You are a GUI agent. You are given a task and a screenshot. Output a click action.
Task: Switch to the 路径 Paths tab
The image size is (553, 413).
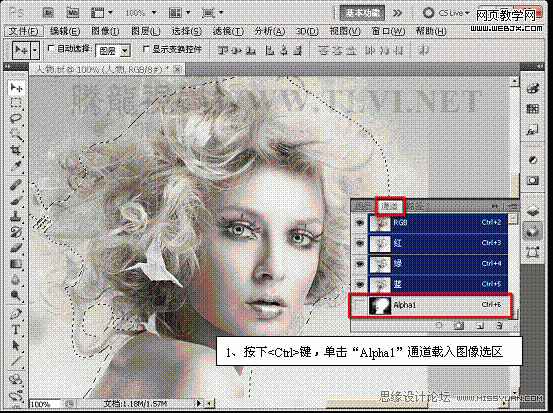coord(415,206)
